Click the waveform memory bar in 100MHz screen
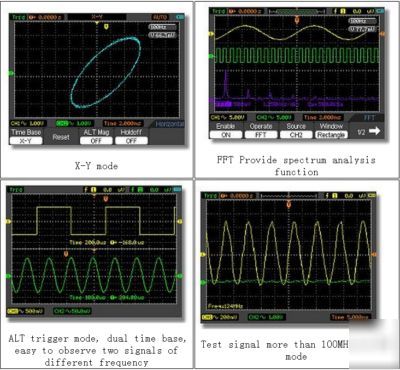The width and height of the screenshot is (400, 370). (x=289, y=196)
